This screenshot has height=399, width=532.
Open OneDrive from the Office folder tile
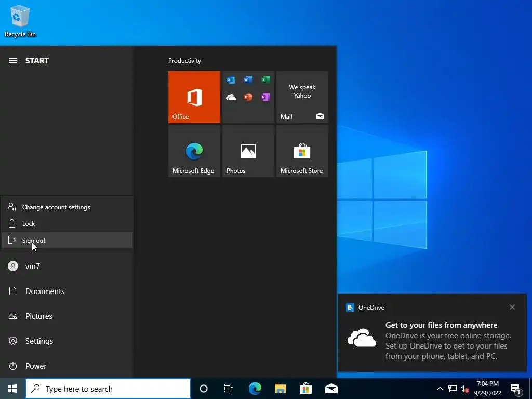(231, 97)
